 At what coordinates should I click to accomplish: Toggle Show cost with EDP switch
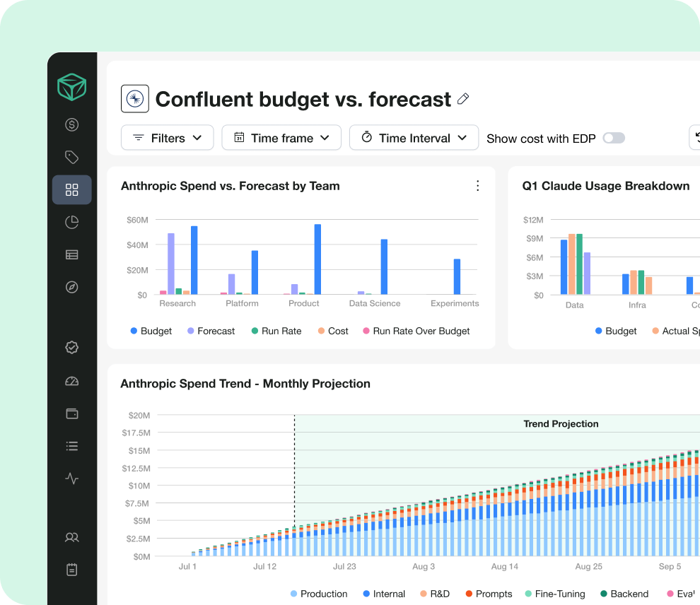tap(614, 139)
